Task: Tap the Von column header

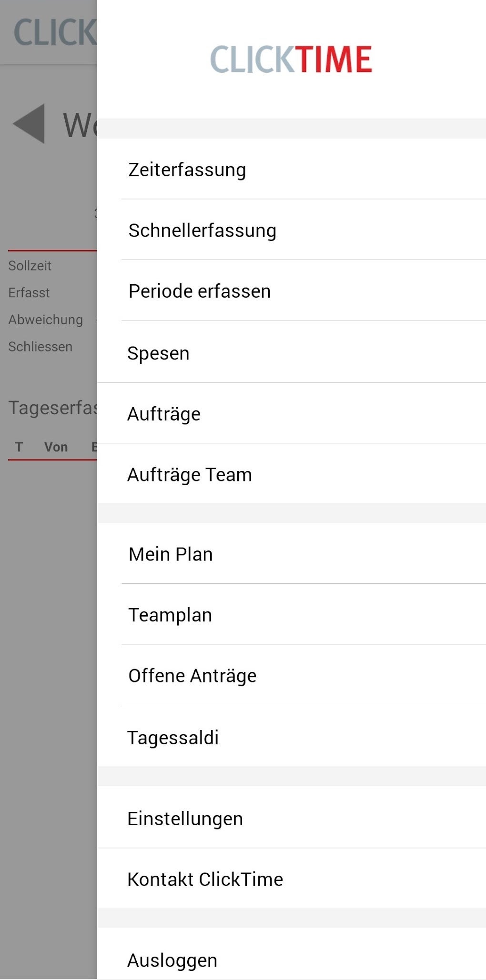Action: click(56, 447)
